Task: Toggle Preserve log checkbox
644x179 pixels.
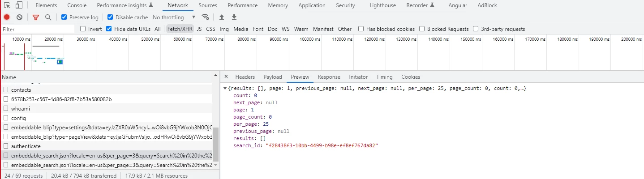Action: tap(64, 17)
